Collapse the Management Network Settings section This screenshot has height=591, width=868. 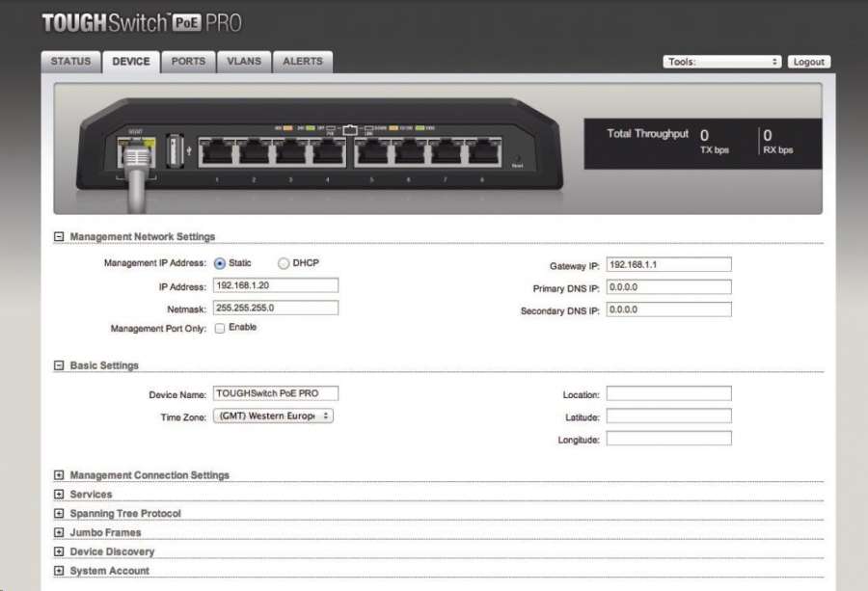coord(59,237)
